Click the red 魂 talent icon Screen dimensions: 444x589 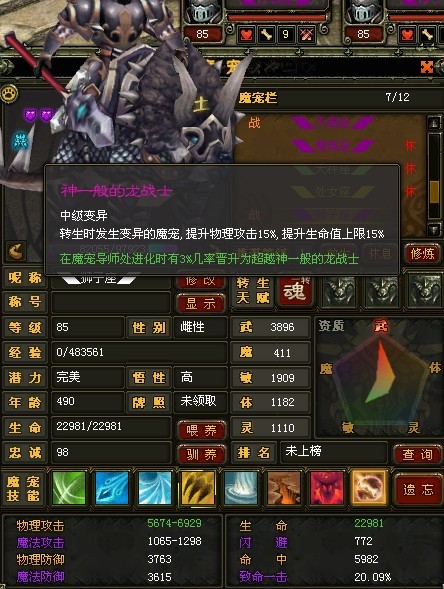click(296, 291)
